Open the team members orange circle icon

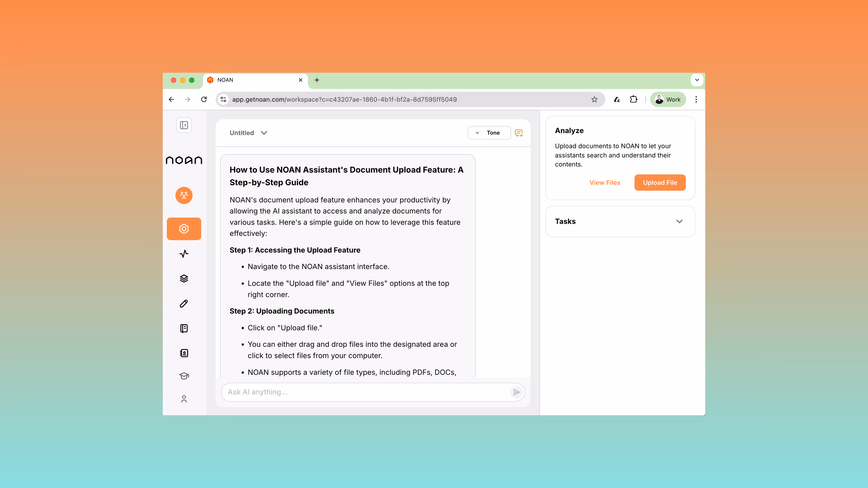[184, 195]
